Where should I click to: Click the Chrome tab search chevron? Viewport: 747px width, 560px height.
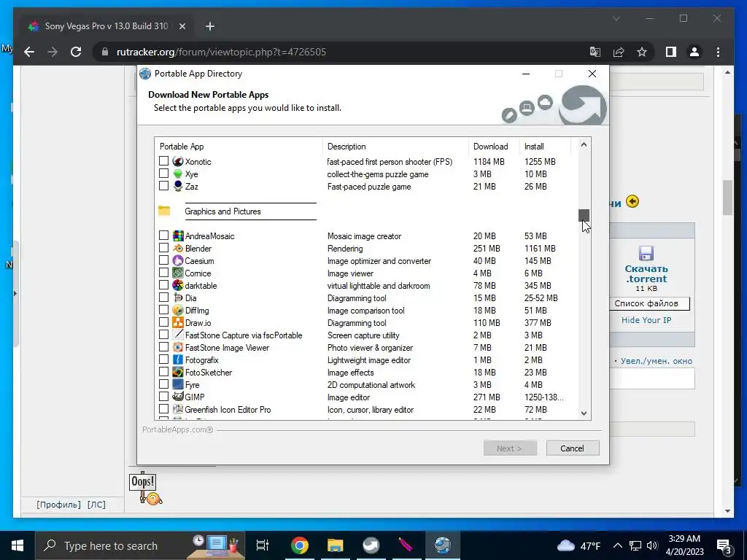pos(616,18)
